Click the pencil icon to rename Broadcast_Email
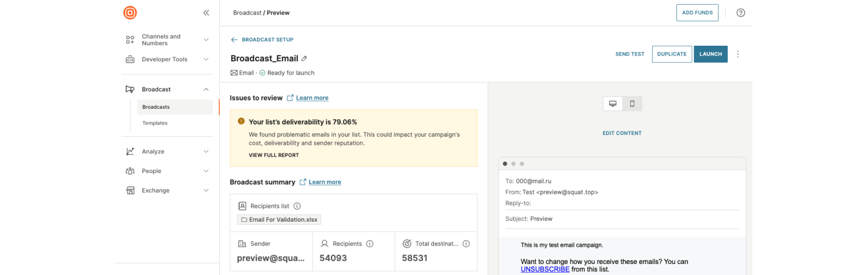The width and height of the screenshot is (868, 275). [x=304, y=58]
